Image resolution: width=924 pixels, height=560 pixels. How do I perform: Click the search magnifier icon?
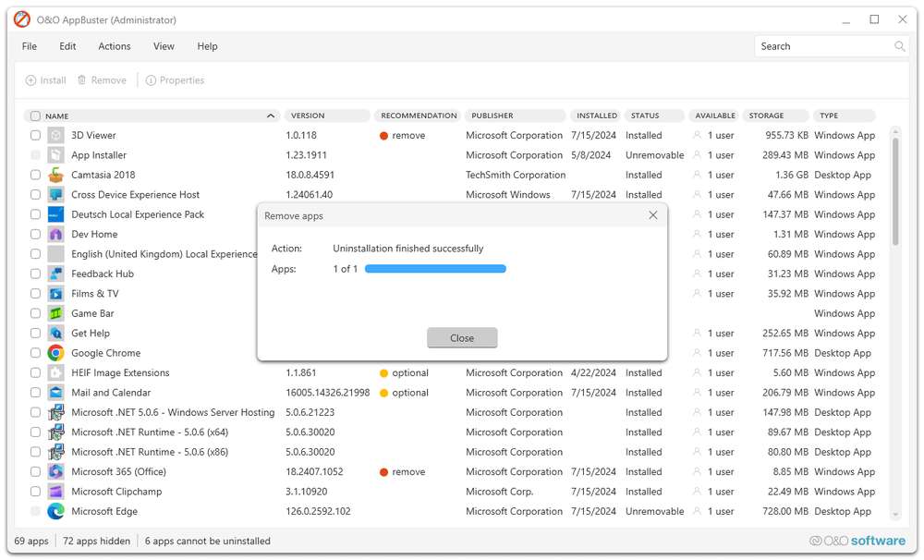click(899, 46)
